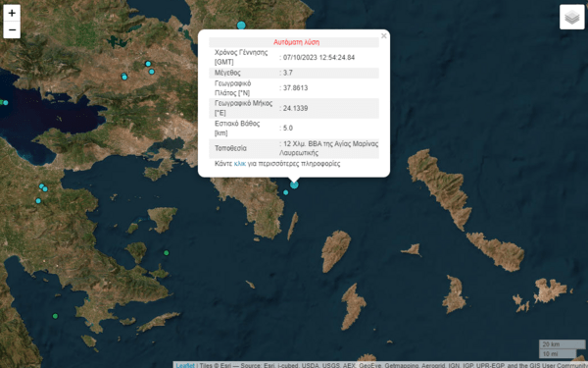Click the 20 km map scale bar
Image resolution: width=588 pixels, height=368 pixels.
[562, 344]
